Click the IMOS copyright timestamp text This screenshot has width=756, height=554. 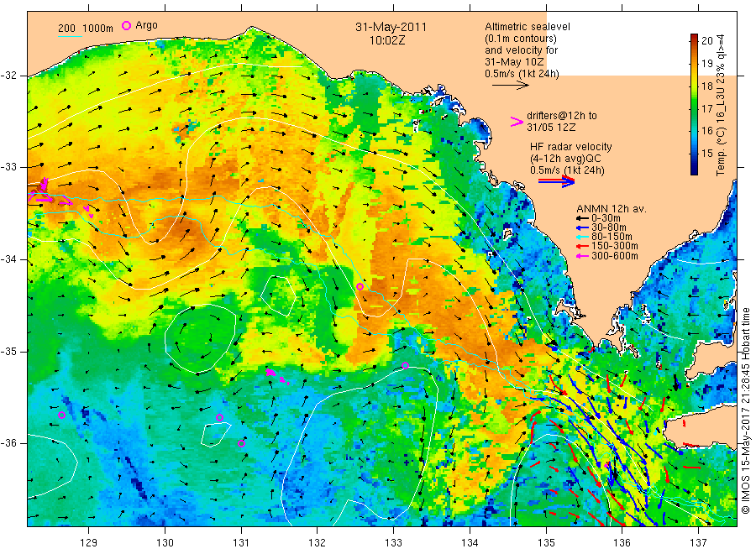pos(746,410)
